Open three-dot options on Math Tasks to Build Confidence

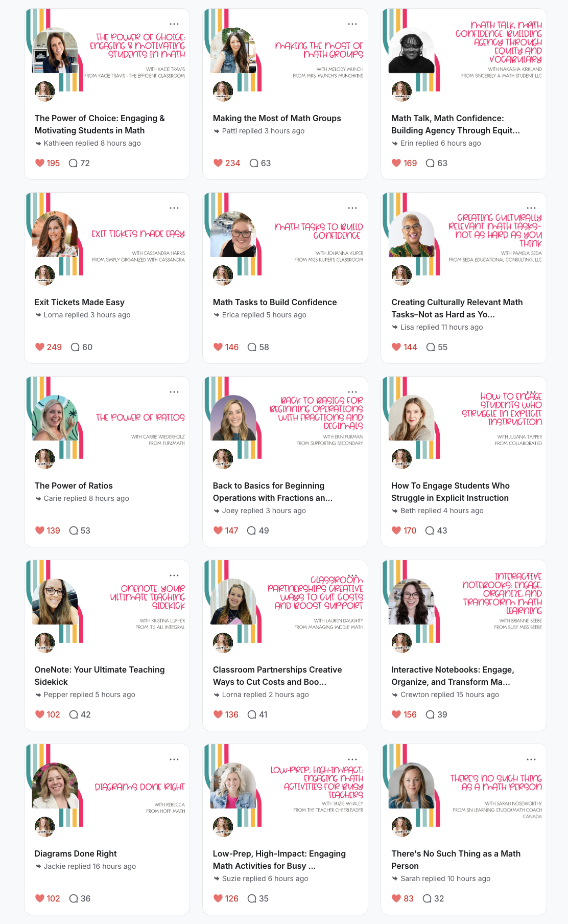tap(352, 208)
